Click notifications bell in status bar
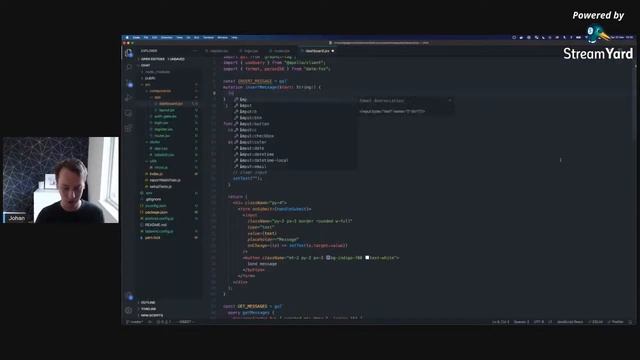 tap(630, 322)
